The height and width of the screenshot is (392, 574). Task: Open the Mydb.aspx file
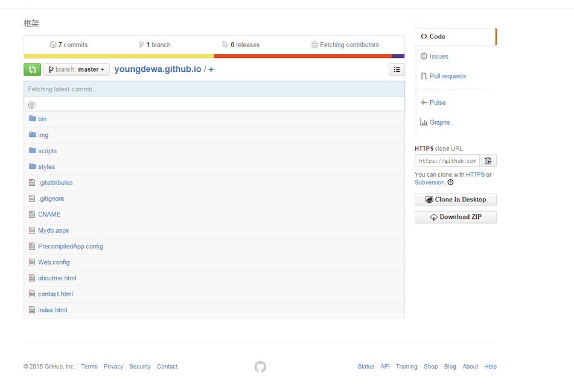pos(54,230)
